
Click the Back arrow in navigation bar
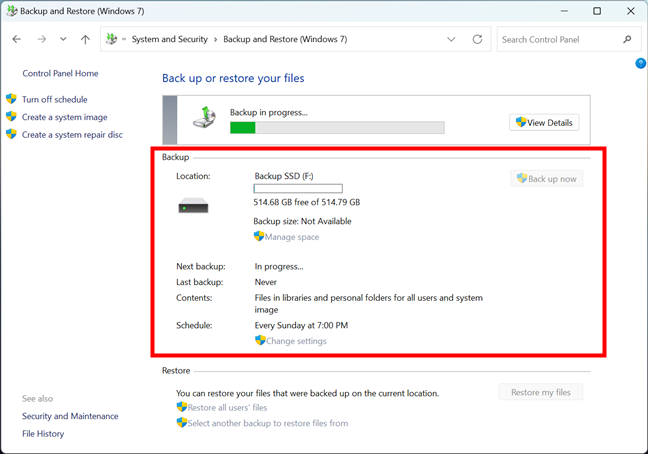click(17, 39)
